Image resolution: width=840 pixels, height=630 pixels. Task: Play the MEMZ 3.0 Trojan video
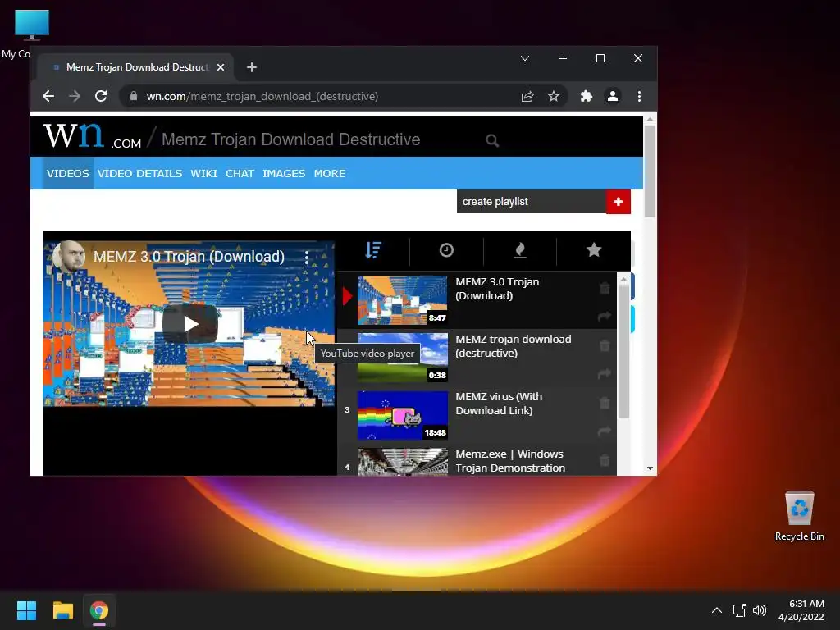[190, 323]
